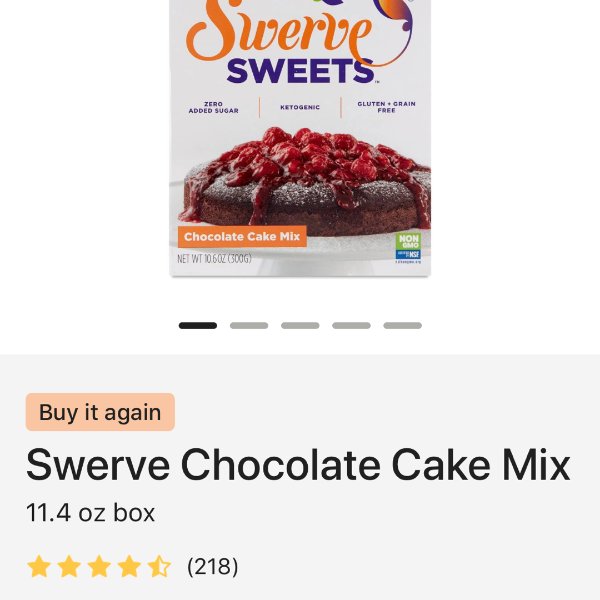600x600 pixels.
Task: Go to the second product image indicator
Action: (x=249, y=325)
